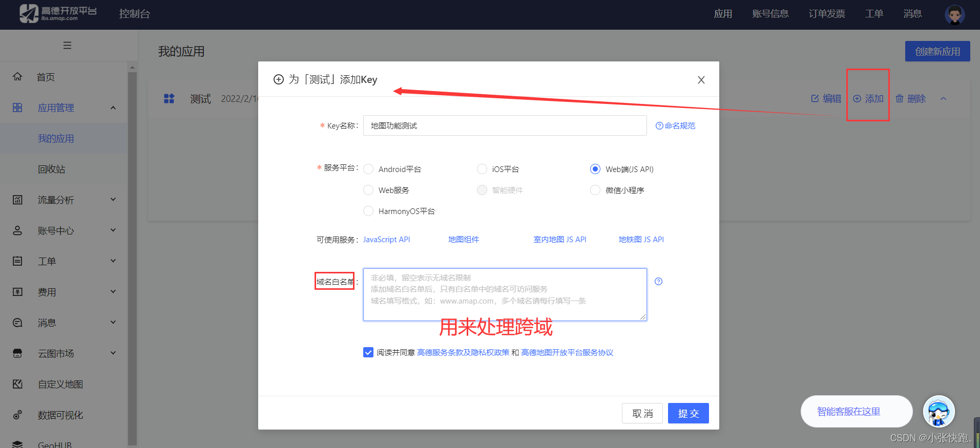This screenshot has width=980, height=448.
Task: Open 高德服务条款及隐私权政策 link
Action: (463, 352)
